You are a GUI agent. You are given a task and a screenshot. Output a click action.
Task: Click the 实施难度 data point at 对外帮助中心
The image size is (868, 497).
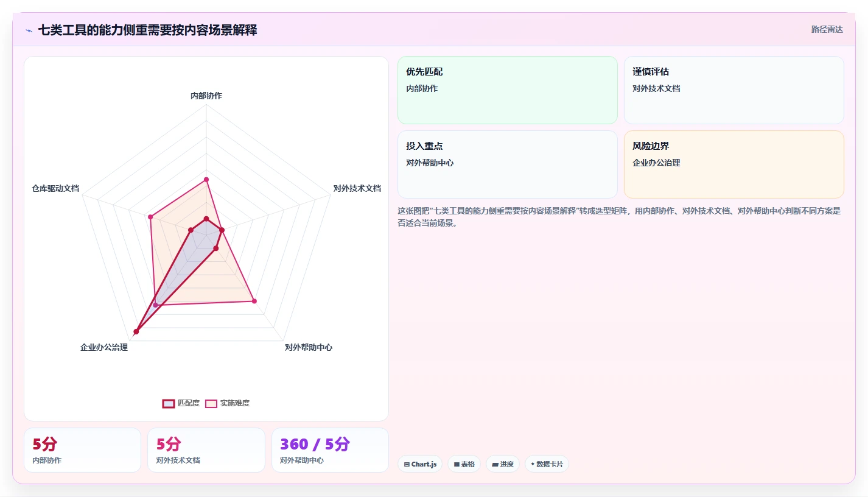pyautogui.click(x=254, y=301)
